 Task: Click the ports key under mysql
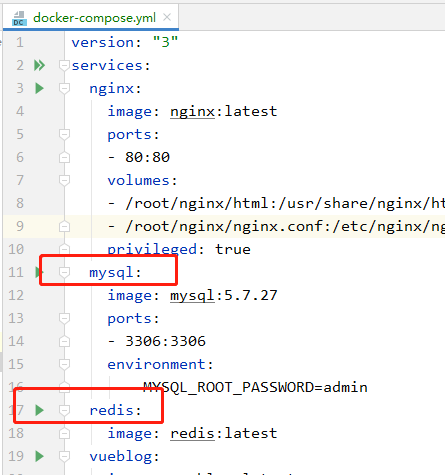tap(129, 319)
